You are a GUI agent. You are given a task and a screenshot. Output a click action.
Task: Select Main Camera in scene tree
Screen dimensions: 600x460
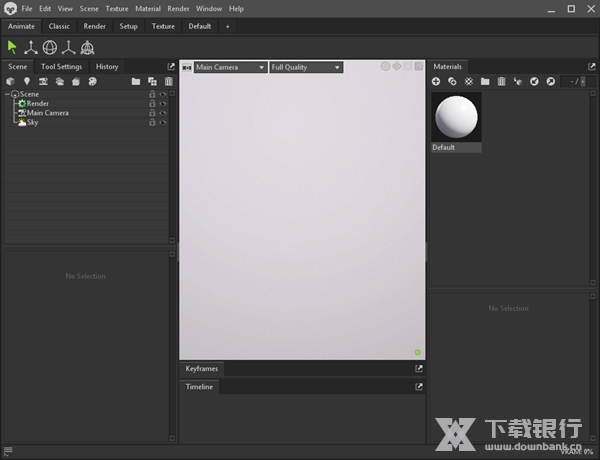[48, 113]
